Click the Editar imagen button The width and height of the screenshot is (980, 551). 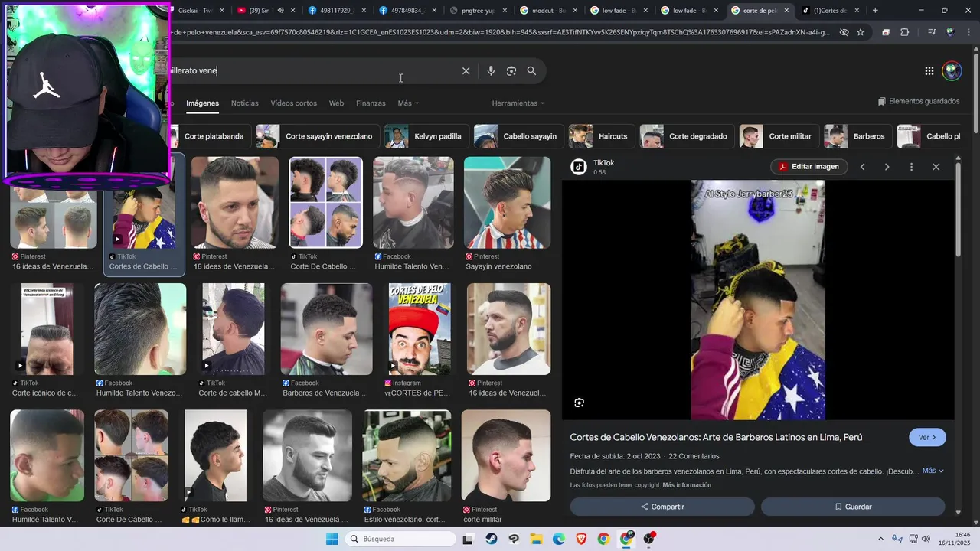(x=808, y=167)
